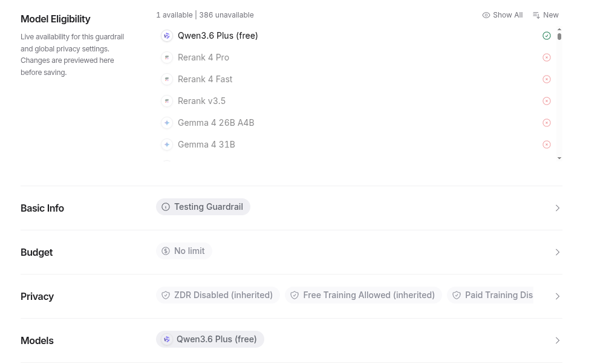
Task: Click the model list scrollbar thumb
Action: pos(559,37)
